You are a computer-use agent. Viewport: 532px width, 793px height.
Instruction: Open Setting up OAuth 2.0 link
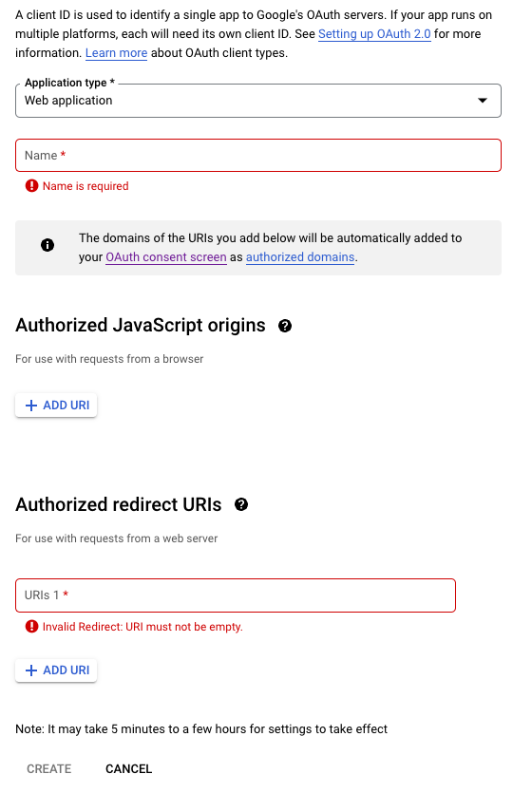coord(374,34)
